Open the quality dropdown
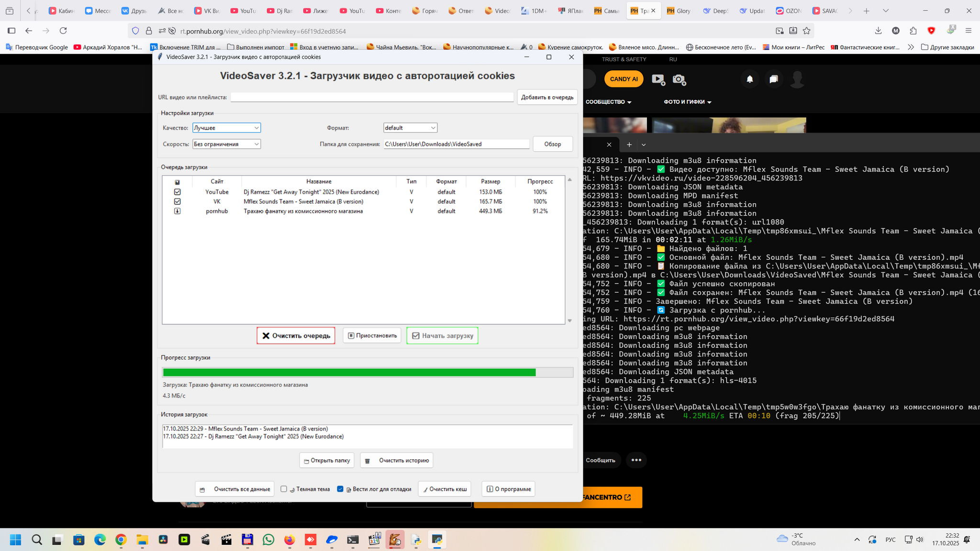980x551 pixels. point(226,128)
